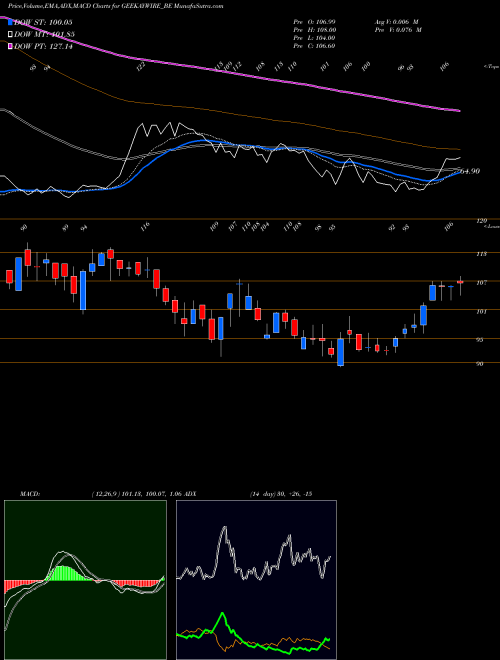The image size is (500, 660).
Task: Select the 'DOW MT: 101.85' legend text
Action: (43, 35)
